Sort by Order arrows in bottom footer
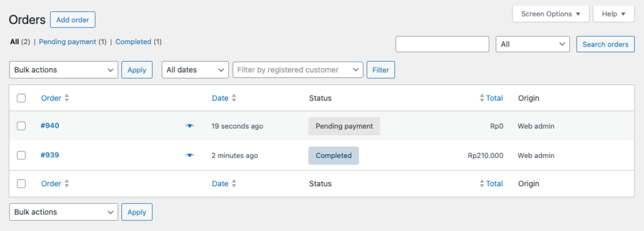This screenshot has height=231, width=644. (x=67, y=184)
